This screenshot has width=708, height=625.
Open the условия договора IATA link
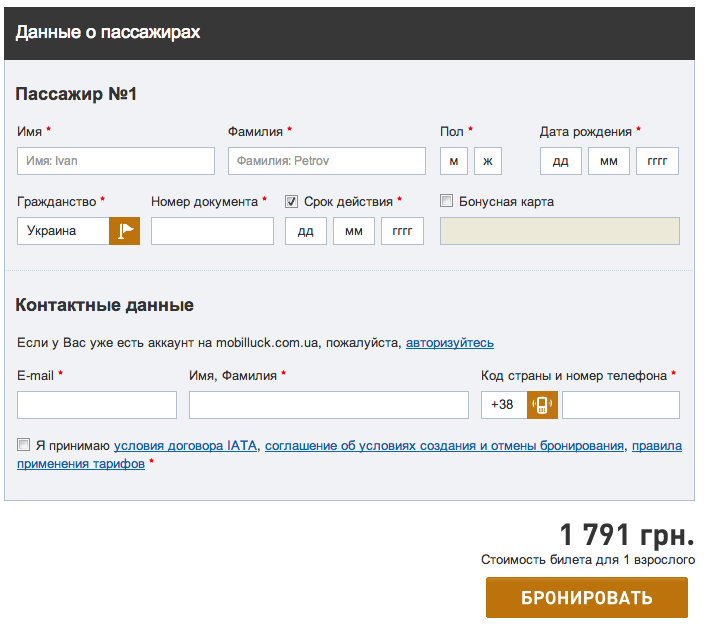(185, 446)
